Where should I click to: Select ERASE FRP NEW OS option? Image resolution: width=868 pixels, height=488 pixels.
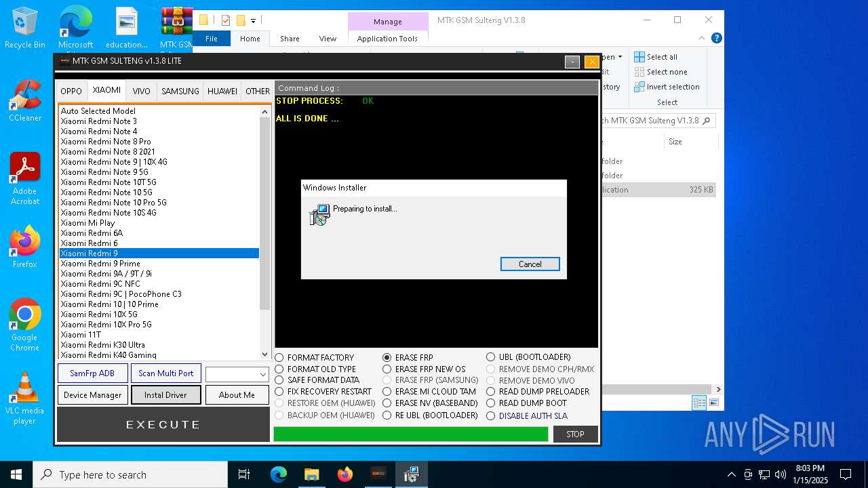tap(424, 369)
